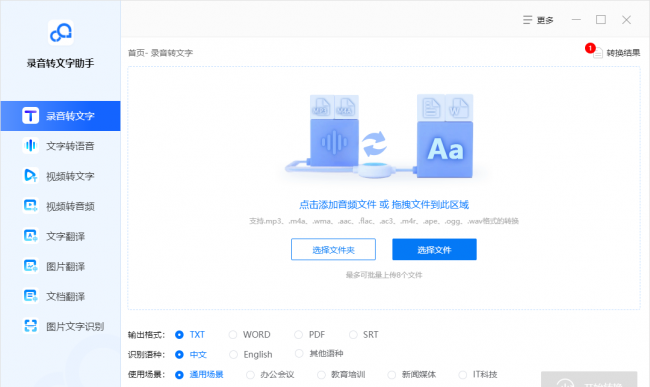
Task: Open 图片文字识别 via its scan icon
Action: click(30, 326)
